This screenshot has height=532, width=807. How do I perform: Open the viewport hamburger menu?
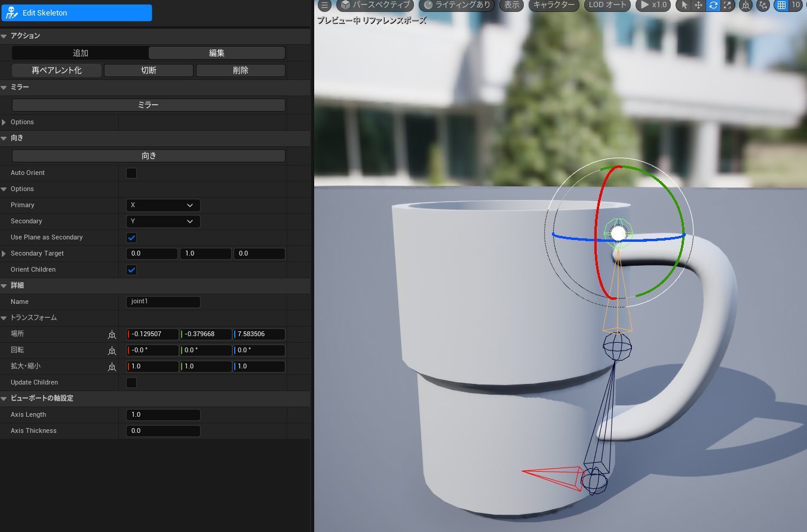(324, 5)
